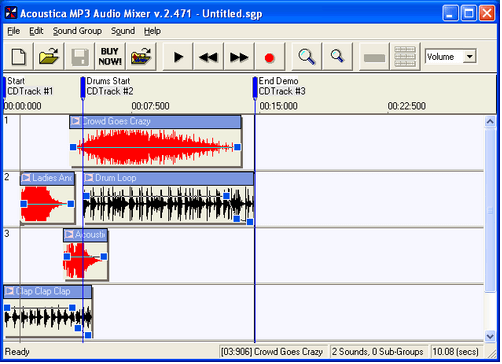Start playback with the Play button
The image size is (502, 364).
click(x=178, y=57)
